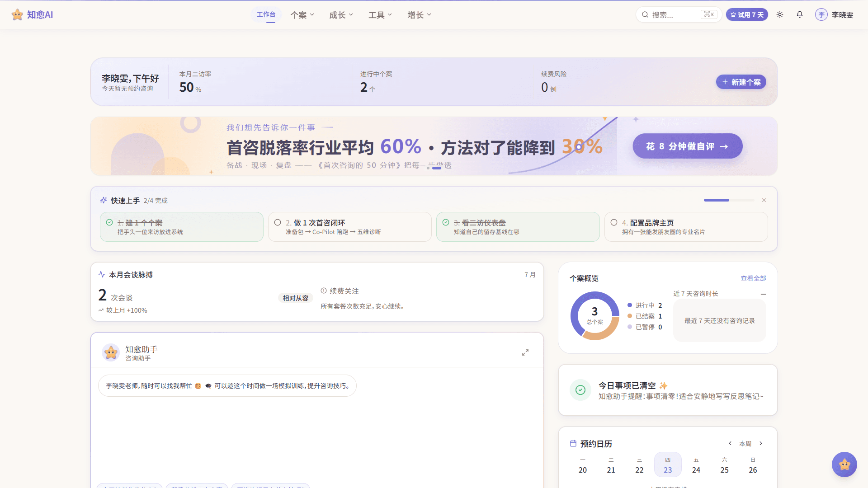This screenshot has width=868, height=488.
Task: Click the 进行中个案 stat
Action: pos(376,82)
